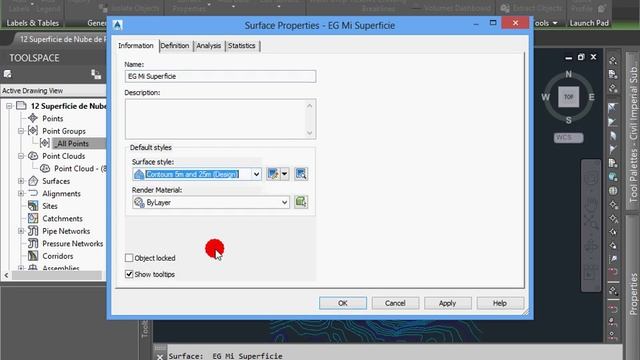Select Pressure Networks tree node

pyautogui.click(x=72, y=244)
